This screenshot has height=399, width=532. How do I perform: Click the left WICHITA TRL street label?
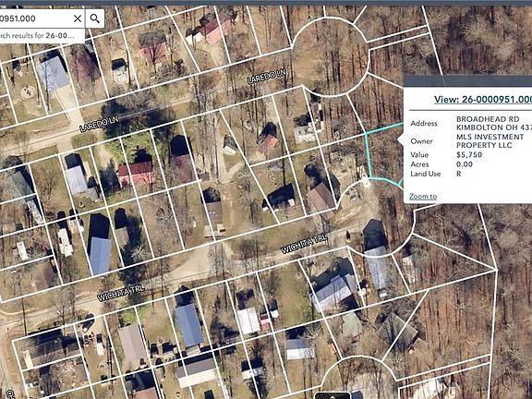click(x=121, y=293)
